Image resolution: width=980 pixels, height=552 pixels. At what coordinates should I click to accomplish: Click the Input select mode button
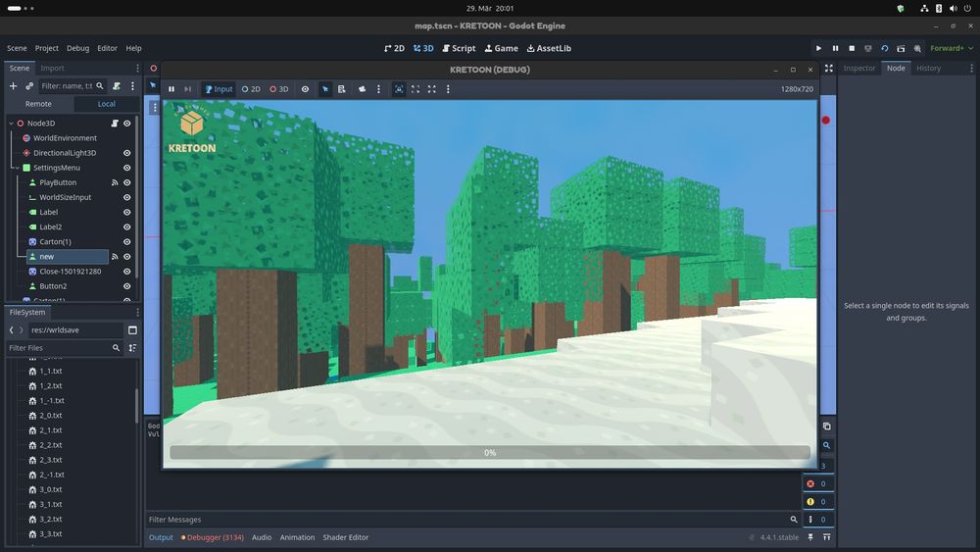pyautogui.click(x=219, y=89)
